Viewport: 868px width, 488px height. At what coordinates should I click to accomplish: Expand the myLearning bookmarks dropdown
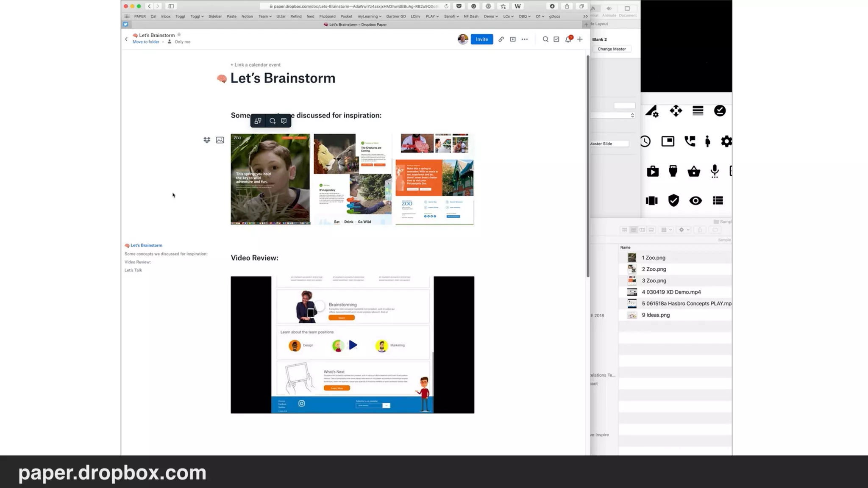click(369, 17)
